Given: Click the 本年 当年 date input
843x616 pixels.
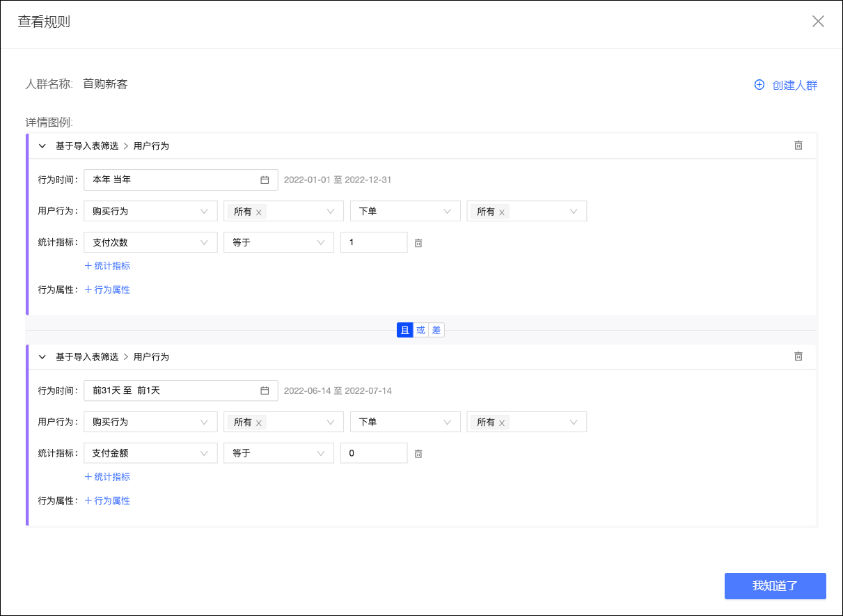Looking at the screenshot, I should 181,180.
